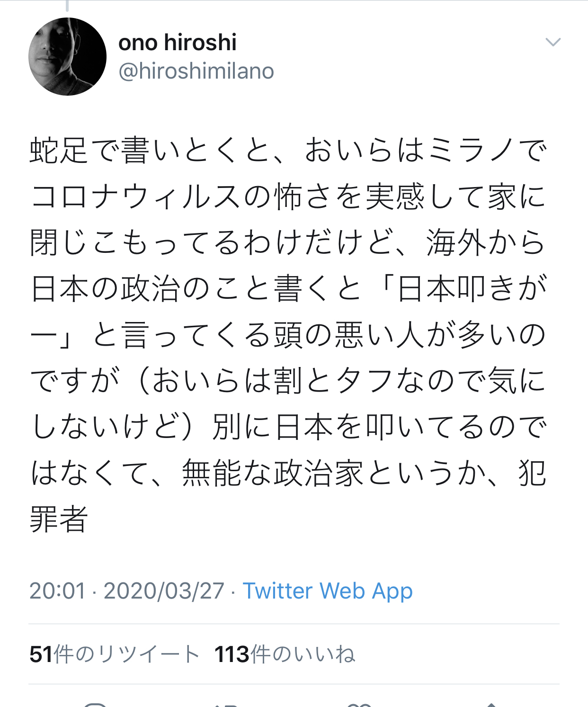Click the final word 罪者 of the tweet
This screenshot has width=588, height=707.
[59, 519]
